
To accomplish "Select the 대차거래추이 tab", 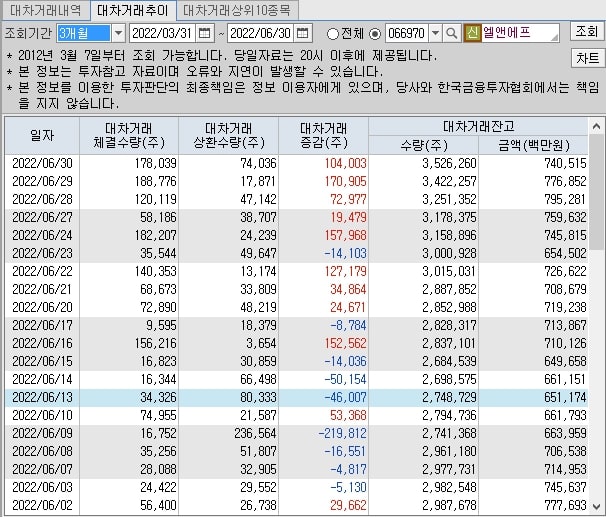I will tap(133, 10).
